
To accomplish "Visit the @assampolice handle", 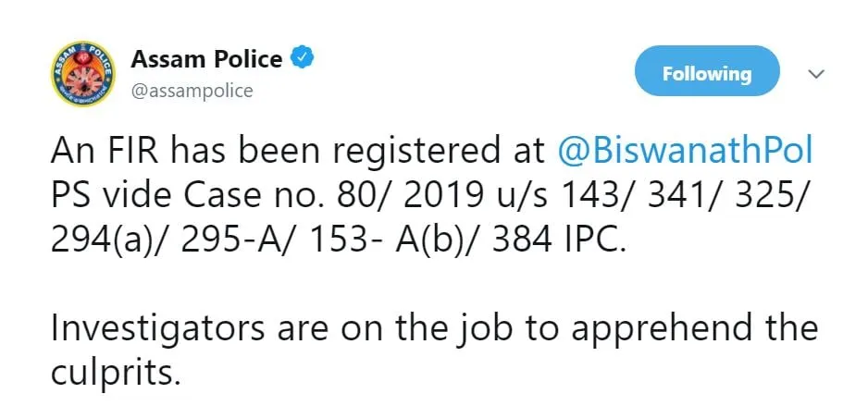I will tap(192, 90).
